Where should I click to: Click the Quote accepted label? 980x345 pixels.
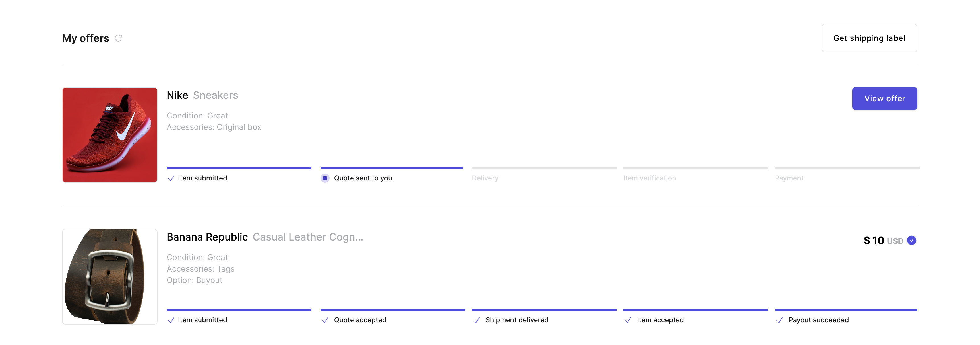tap(360, 320)
